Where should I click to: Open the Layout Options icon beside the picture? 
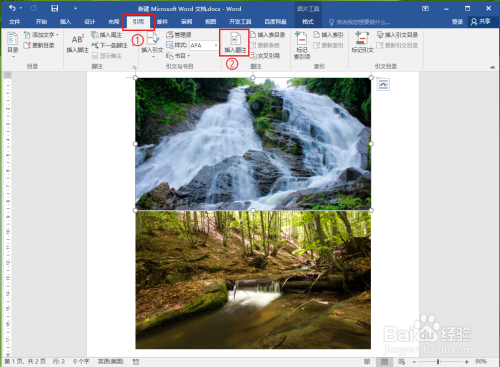pos(383,85)
